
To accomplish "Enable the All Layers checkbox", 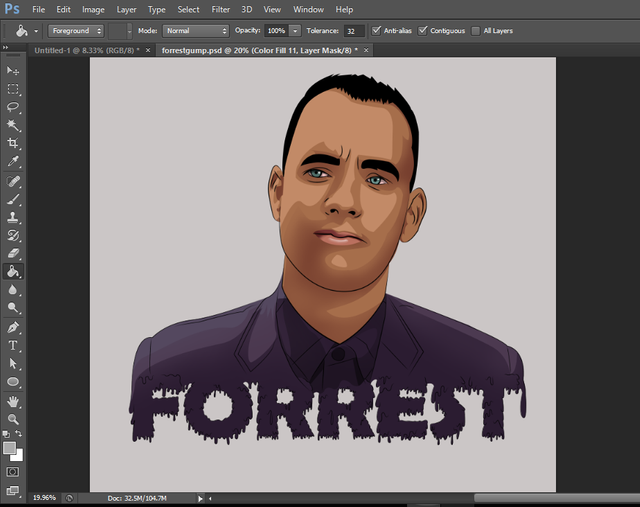I will coord(476,31).
